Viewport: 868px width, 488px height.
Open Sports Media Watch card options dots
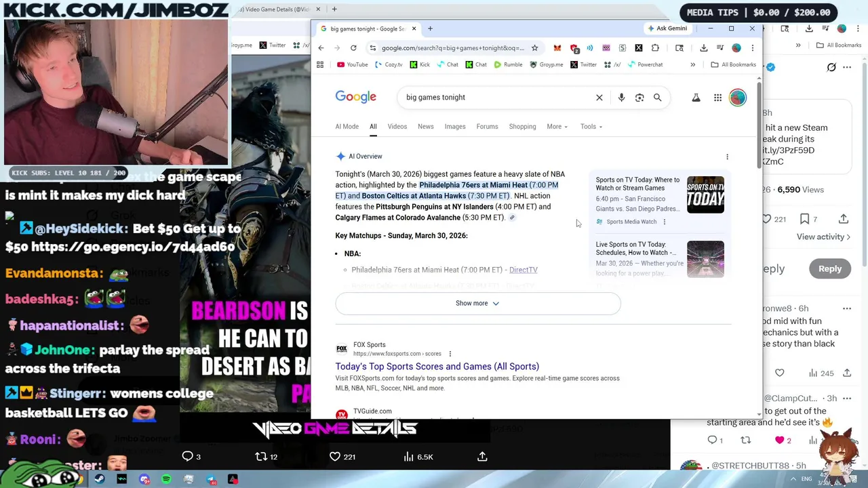click(664, 222)
